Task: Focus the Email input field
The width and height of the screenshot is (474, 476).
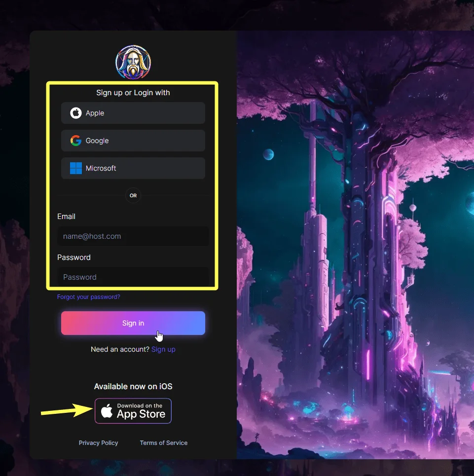Action: (133, 236)
